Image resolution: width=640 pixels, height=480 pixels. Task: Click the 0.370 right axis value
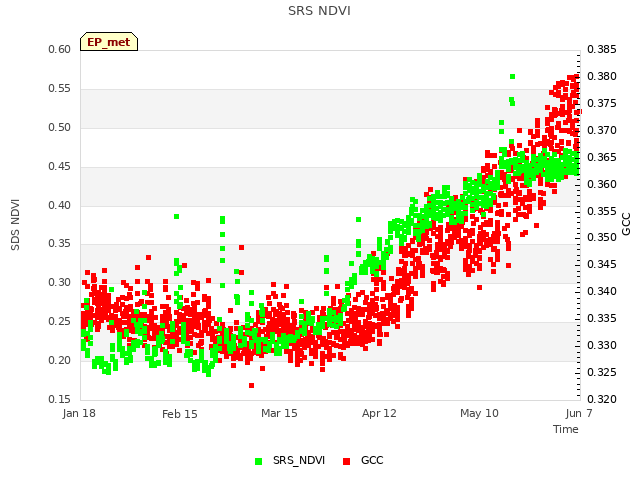point(602,130)
